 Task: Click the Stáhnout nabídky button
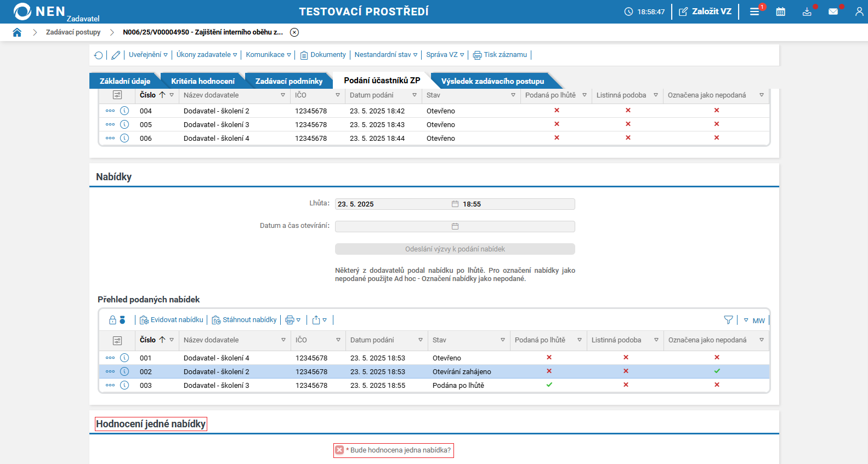tap(245, 320)
